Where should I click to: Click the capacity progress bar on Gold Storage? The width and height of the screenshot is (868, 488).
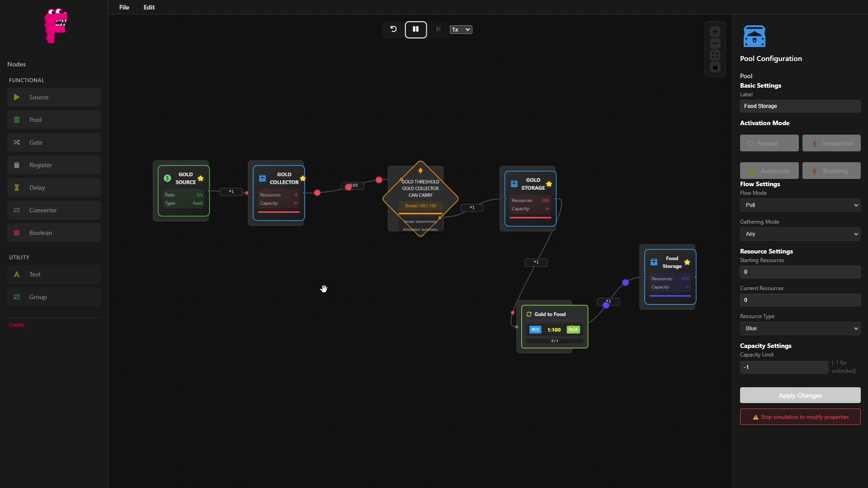(530, 218)
